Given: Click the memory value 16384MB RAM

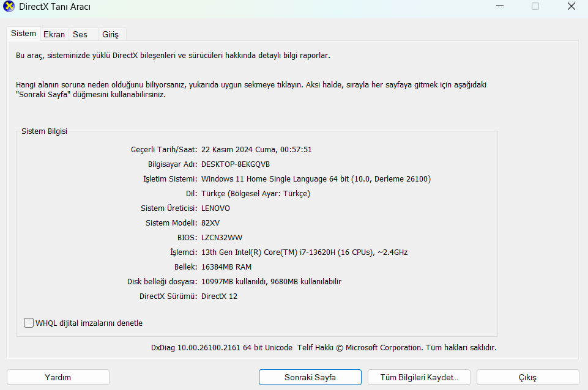Looking at the screenshot, I should tap(226, 267).
